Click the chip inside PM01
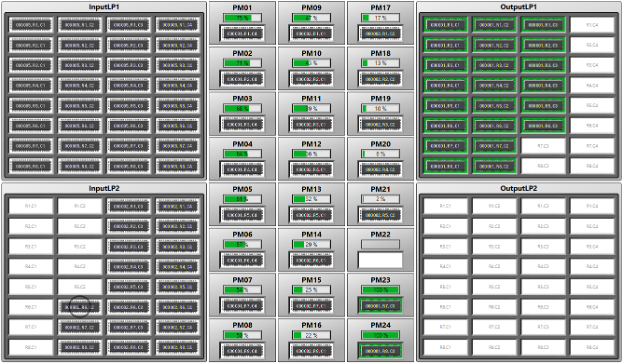The width and height of the screenshot is (624, 364). coord(242,34)
